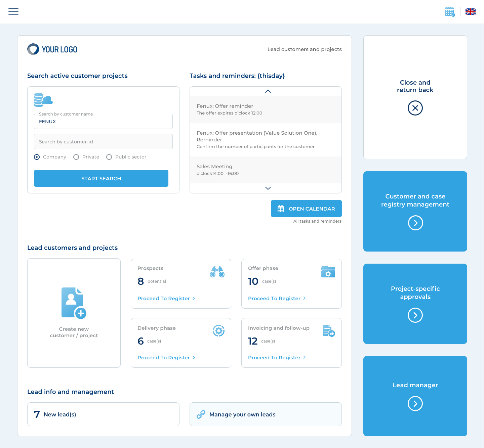
Task: Click the Invoicing and follow-up document icon
Action: [329, 331]
